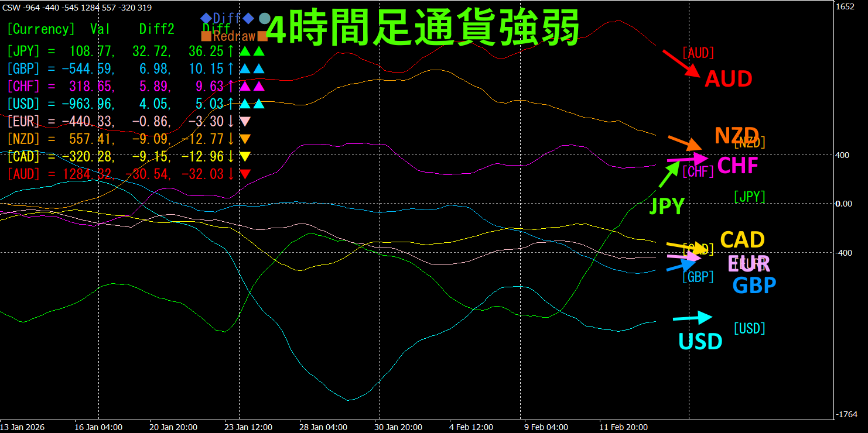Click the green up arrow after 36.25
Image resolution: width=868 pixels, height=433 pixels.
(231, 51)
